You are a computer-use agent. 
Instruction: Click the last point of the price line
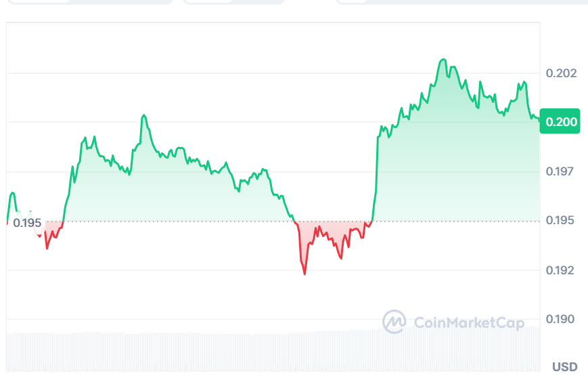pos(539,119)
